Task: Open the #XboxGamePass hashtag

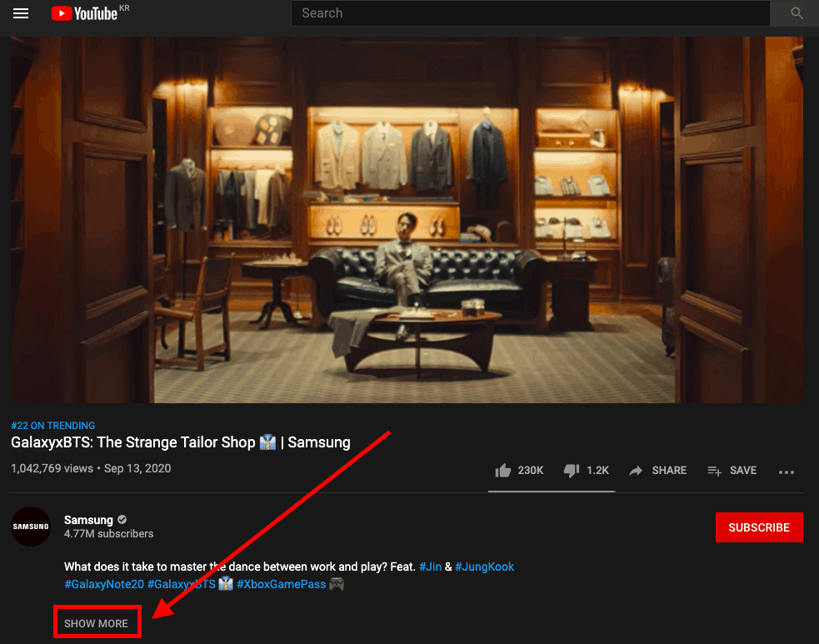Action: (281, 583)
